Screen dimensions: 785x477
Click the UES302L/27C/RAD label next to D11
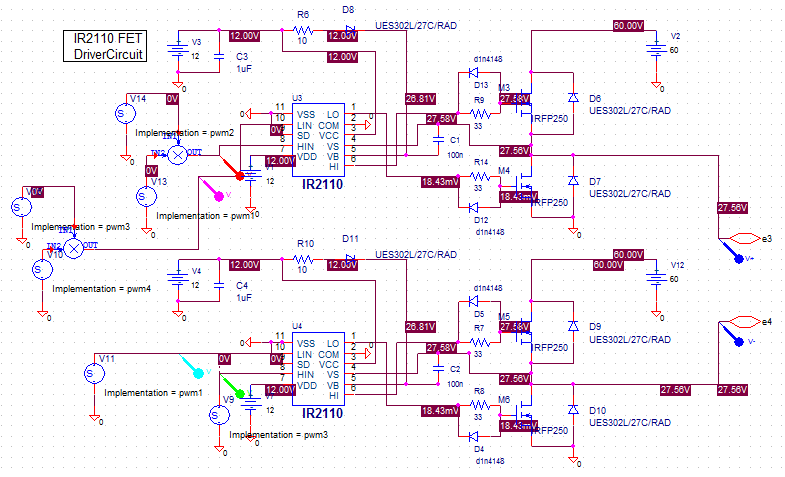click(x=416, y=254)
